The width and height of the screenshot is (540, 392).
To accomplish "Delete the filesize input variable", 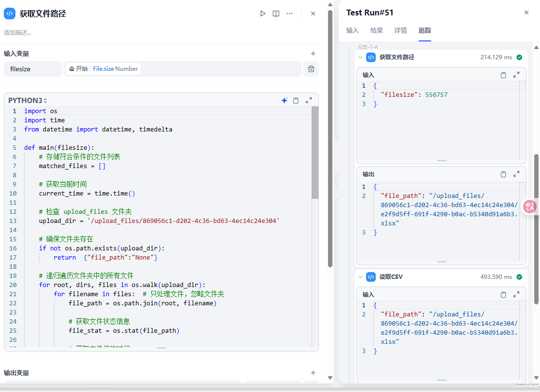I will tap(311, 69).
